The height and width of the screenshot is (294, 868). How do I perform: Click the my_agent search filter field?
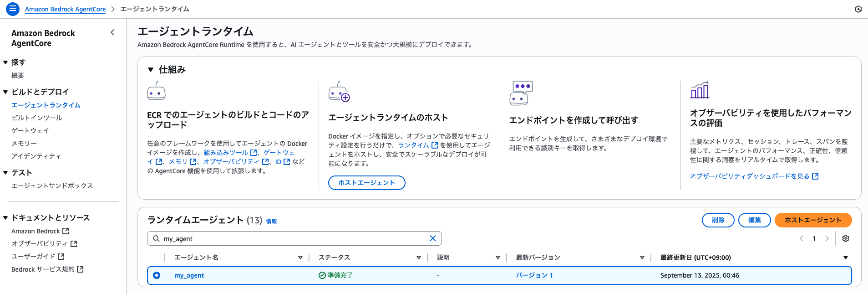[x=294, y=238]
